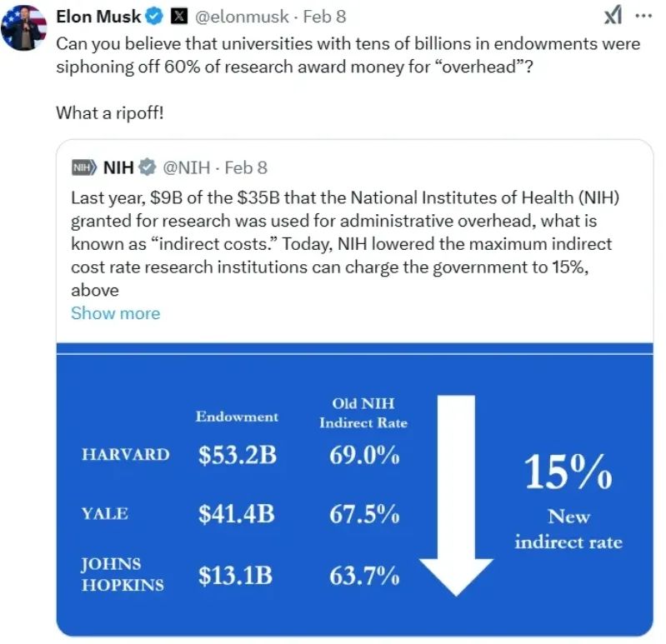
Task: Click the NIH logo avatar in quoted post
Action: [83, 167]
